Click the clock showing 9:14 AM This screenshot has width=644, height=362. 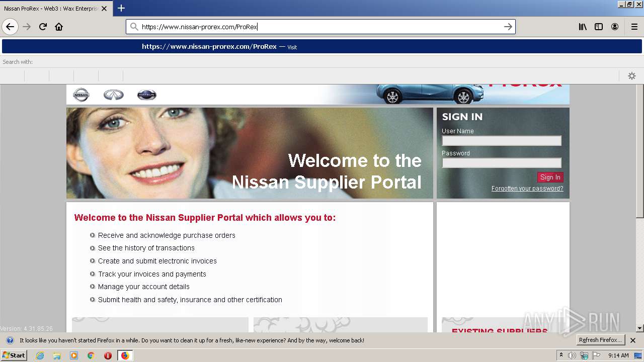[x=618, y=355]
